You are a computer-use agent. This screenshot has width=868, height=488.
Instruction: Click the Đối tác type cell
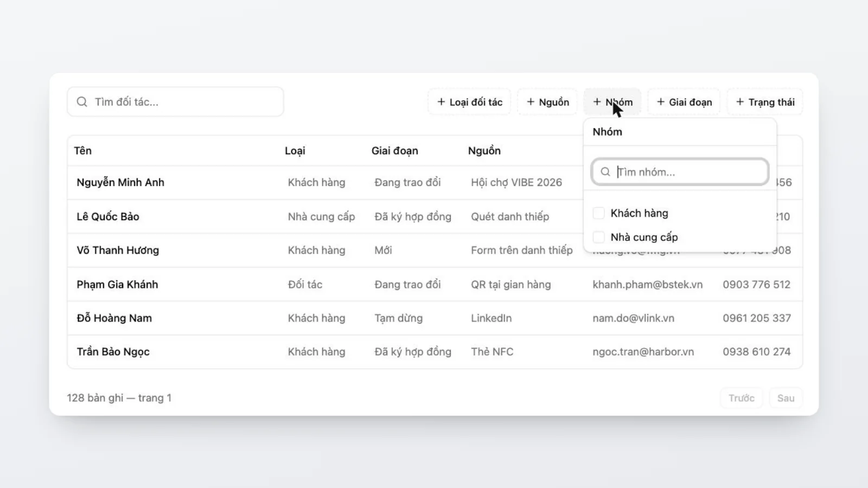coord(305,285)
